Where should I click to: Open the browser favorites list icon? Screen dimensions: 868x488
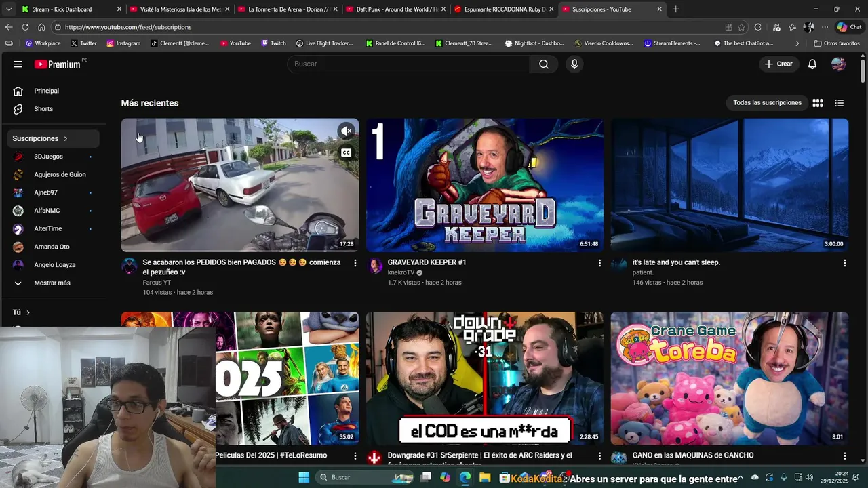click(792, 27)
